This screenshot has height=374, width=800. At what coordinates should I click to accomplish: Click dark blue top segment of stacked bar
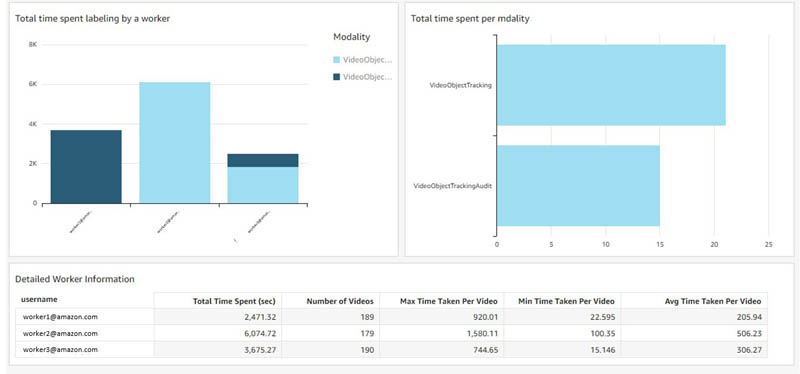point(263,160)
